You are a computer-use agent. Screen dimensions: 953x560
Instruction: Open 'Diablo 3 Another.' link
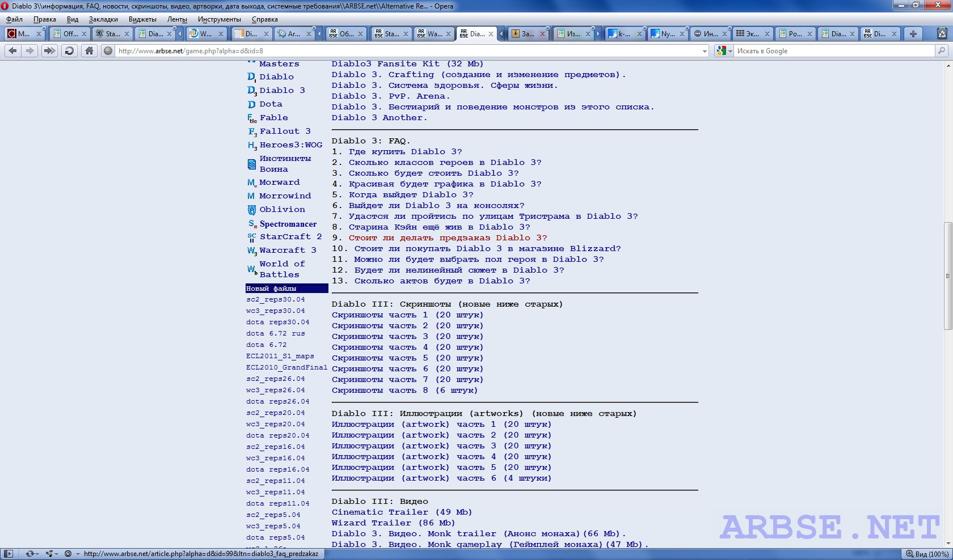[x=379, y=118]
